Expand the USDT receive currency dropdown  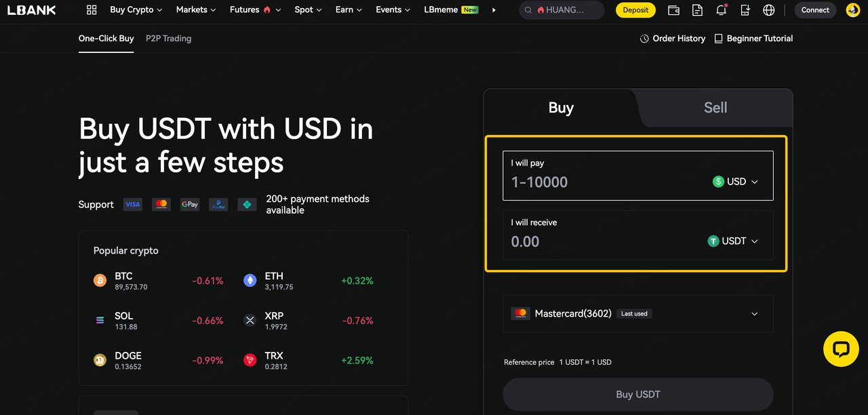(733, 241)
